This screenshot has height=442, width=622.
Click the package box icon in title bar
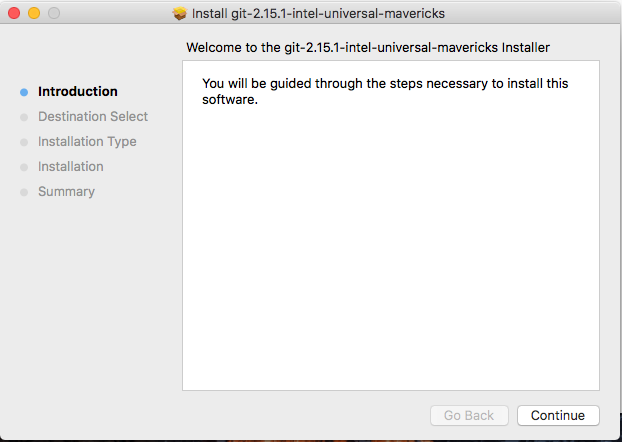click(x=180, y=13)
